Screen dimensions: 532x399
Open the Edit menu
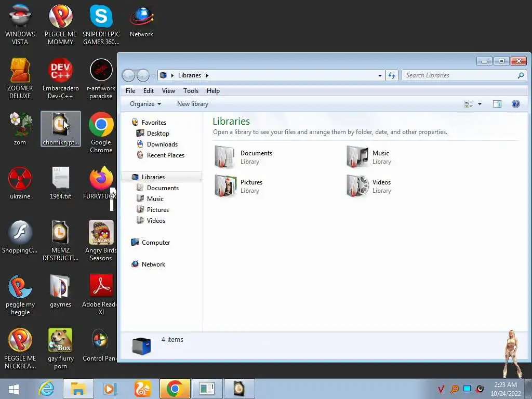pyautogui.click(x=148, y=91)
